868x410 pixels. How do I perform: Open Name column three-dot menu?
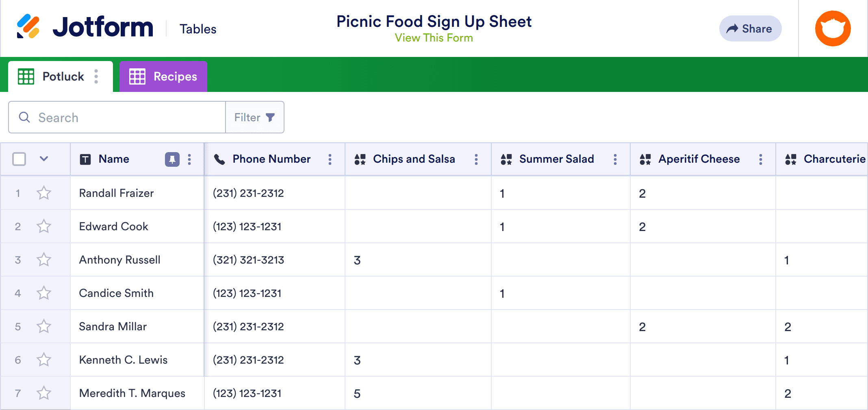click(189, 159)
